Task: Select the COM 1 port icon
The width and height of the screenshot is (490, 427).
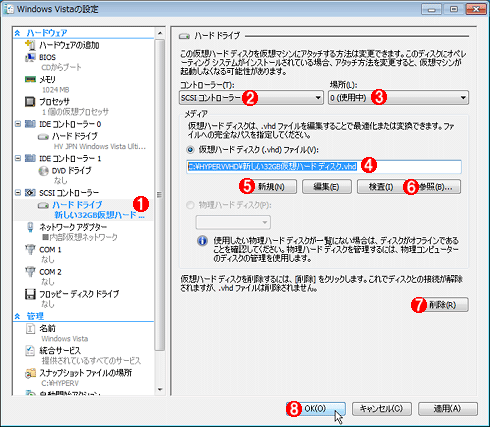Action: point(30,250)
